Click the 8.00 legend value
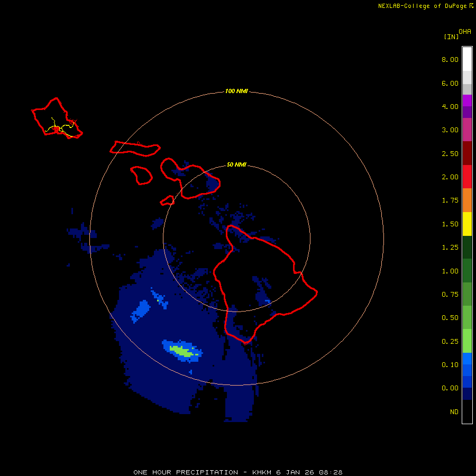The width and height of the screenshot is (476, 476). click(450, 59)
